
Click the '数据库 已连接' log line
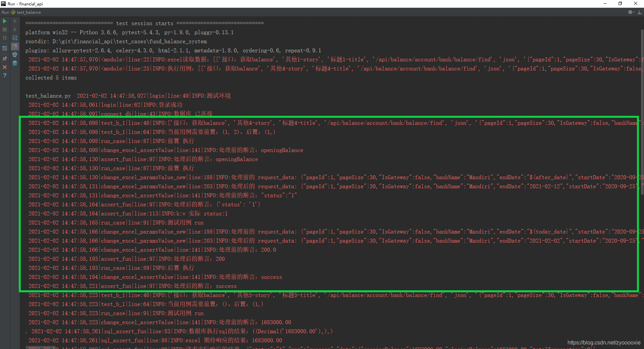tap(120, 114)
